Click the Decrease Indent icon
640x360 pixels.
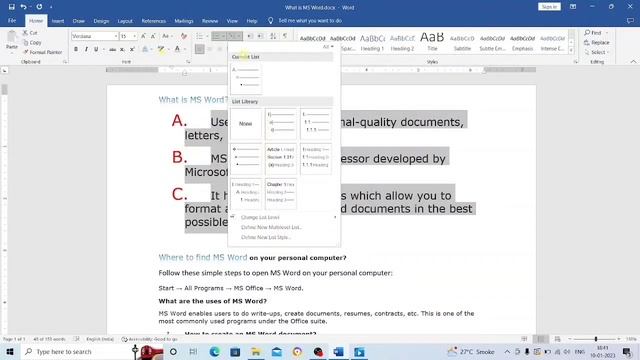coord(250,36)
